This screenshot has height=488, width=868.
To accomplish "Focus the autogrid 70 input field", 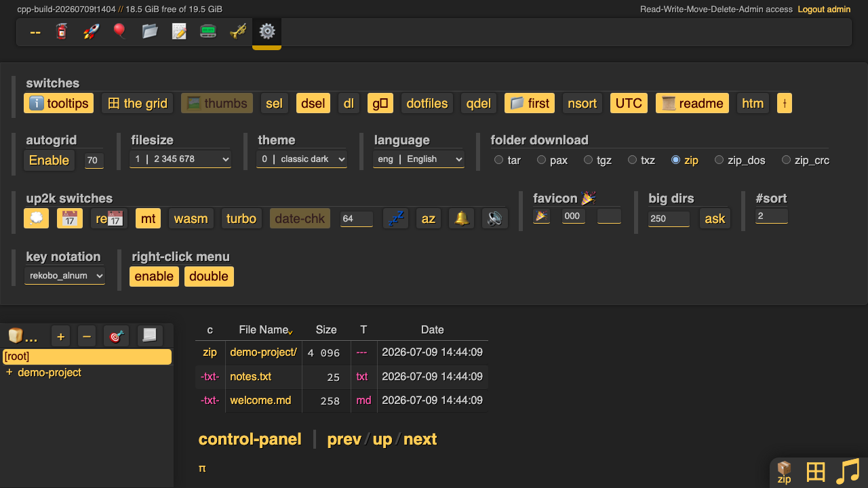I will point(94,161).
